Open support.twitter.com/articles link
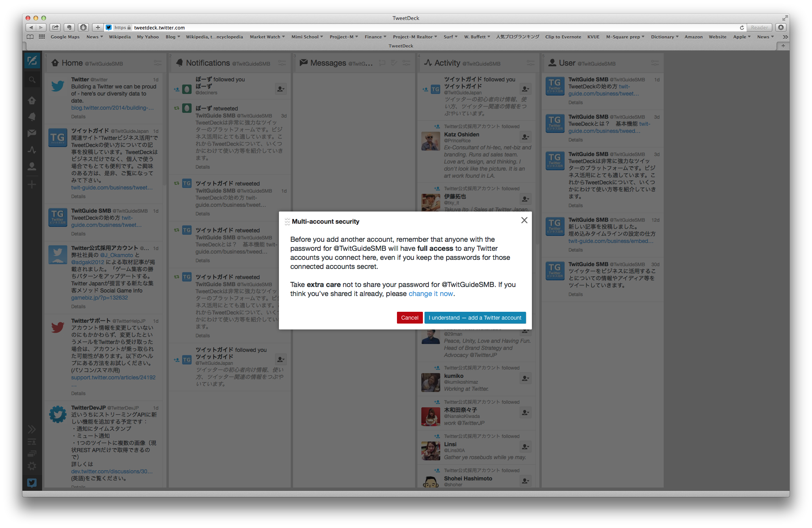812x528 pixels. pos(113,377)
